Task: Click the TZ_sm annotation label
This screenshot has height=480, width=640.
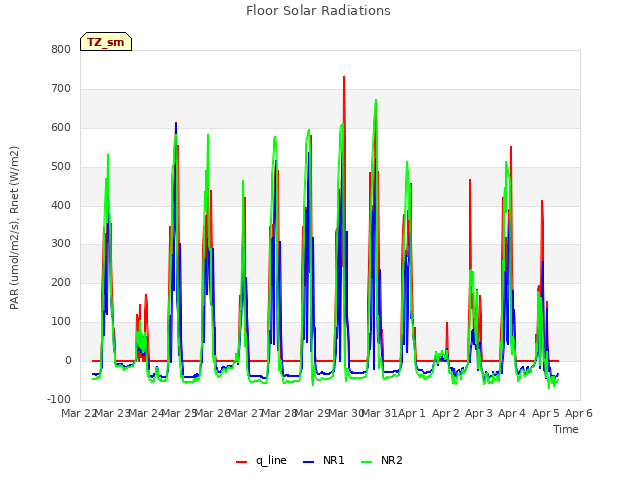Action: pos(106,42)
